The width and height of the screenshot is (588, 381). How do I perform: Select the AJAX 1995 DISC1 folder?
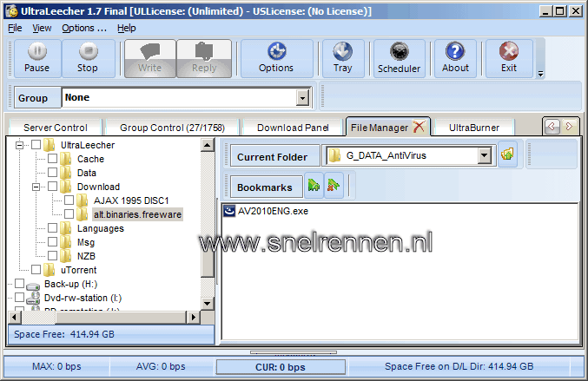point(131,200)
